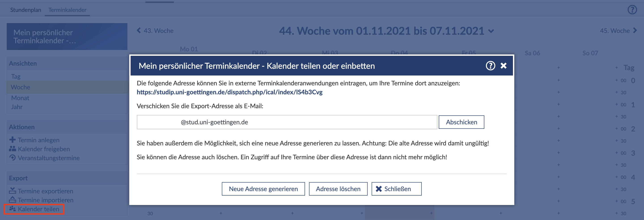Click the Termine exportieren download icon

[x=12, y=191]
